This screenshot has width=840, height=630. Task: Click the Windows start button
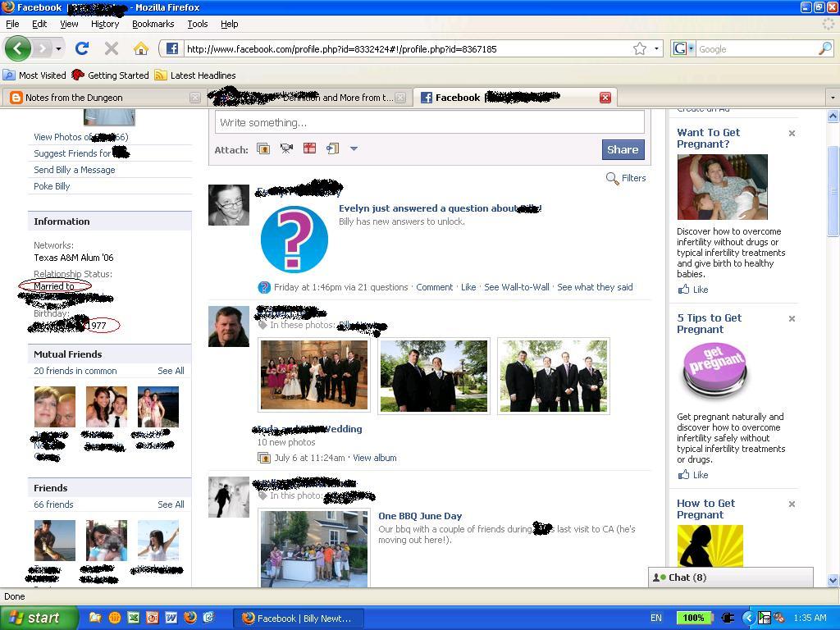coord(39,618)
